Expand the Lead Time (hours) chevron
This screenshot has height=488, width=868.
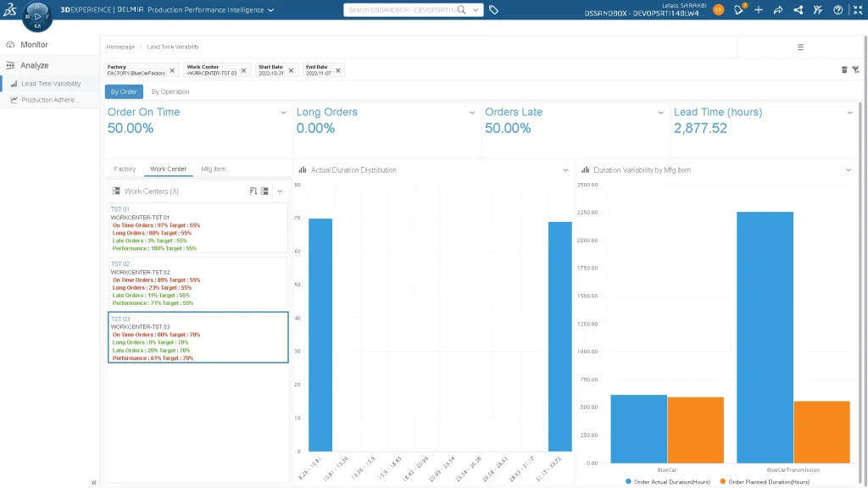[x=849, y=113]
